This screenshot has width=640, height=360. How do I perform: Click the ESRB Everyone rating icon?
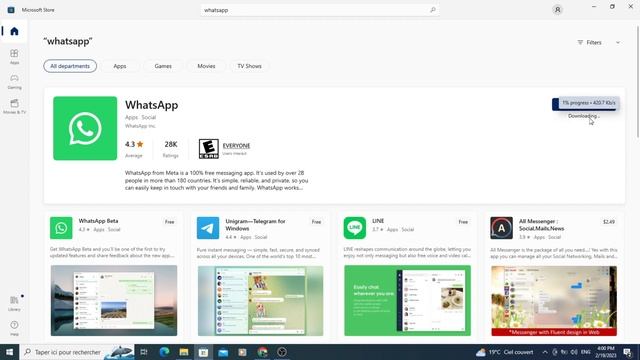pos(209,149)
